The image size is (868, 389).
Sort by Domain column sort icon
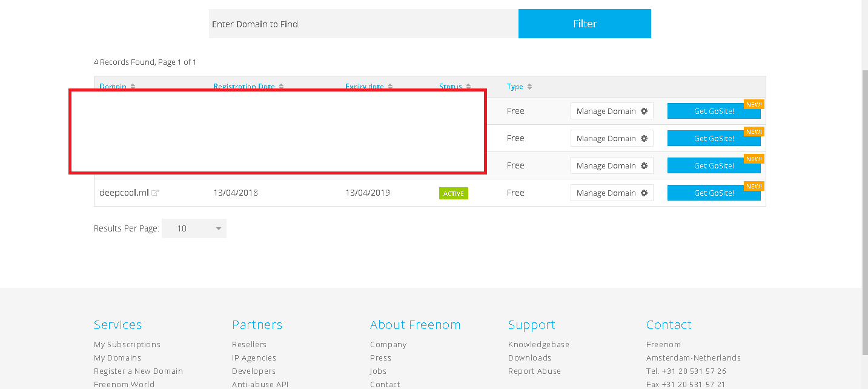[133, 87]
